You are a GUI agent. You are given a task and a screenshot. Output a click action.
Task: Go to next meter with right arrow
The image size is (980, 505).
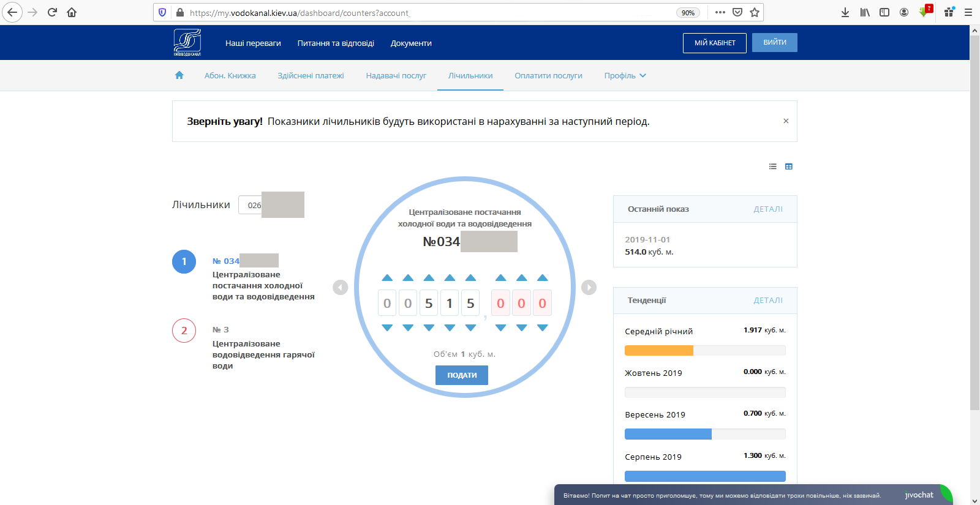[x=589, y=287]
